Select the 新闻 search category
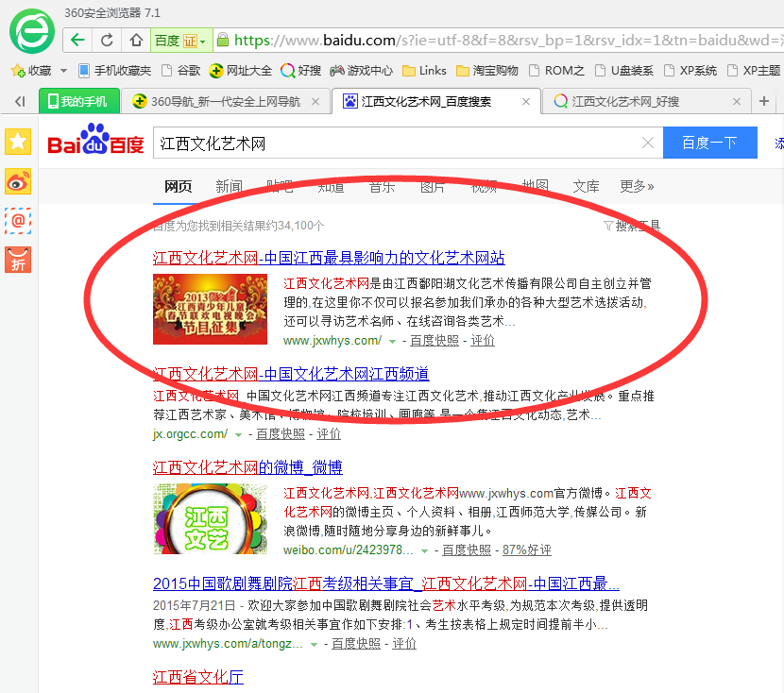784x693 pixels. (x=229, y=186)
